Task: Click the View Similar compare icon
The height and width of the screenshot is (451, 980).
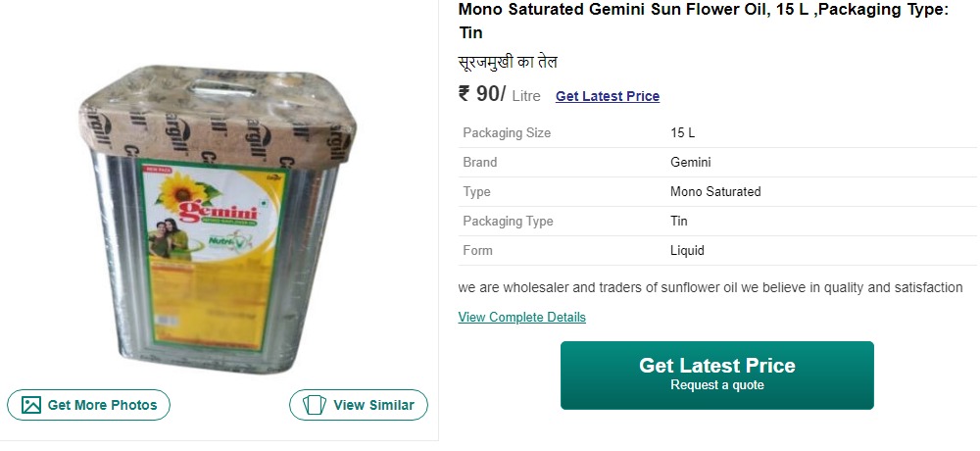Action: [314, 405]
